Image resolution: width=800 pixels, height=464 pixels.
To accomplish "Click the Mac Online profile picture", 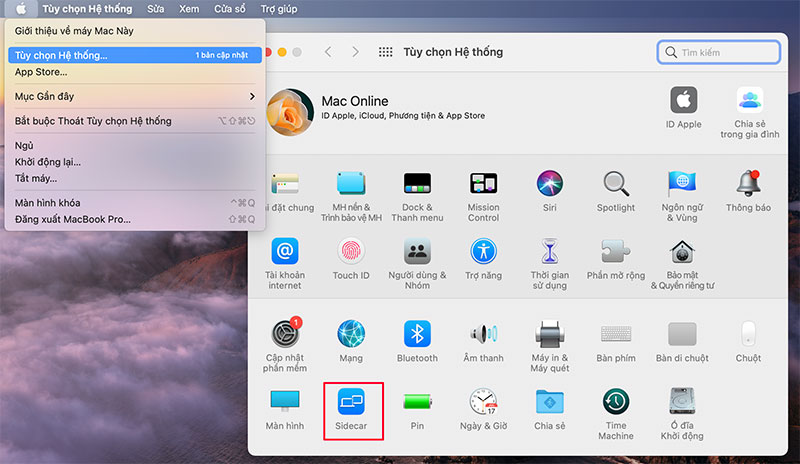I will pyautogui.click(x=289, y=112).
